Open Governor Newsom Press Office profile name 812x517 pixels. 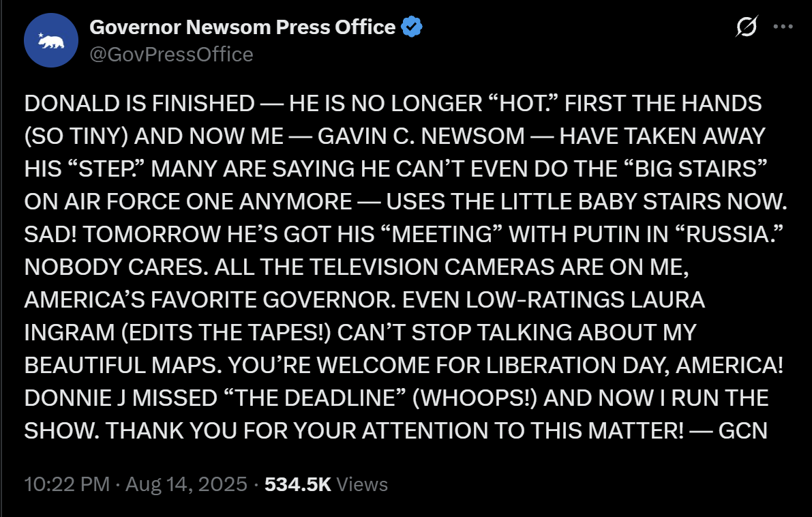pyautogui.click(x=242, y=27)
